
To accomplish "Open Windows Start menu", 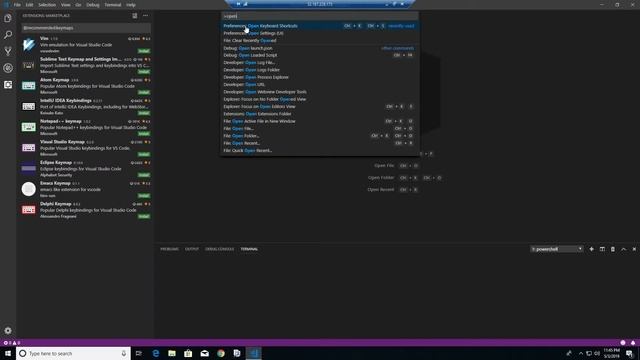I will point(8,353).
